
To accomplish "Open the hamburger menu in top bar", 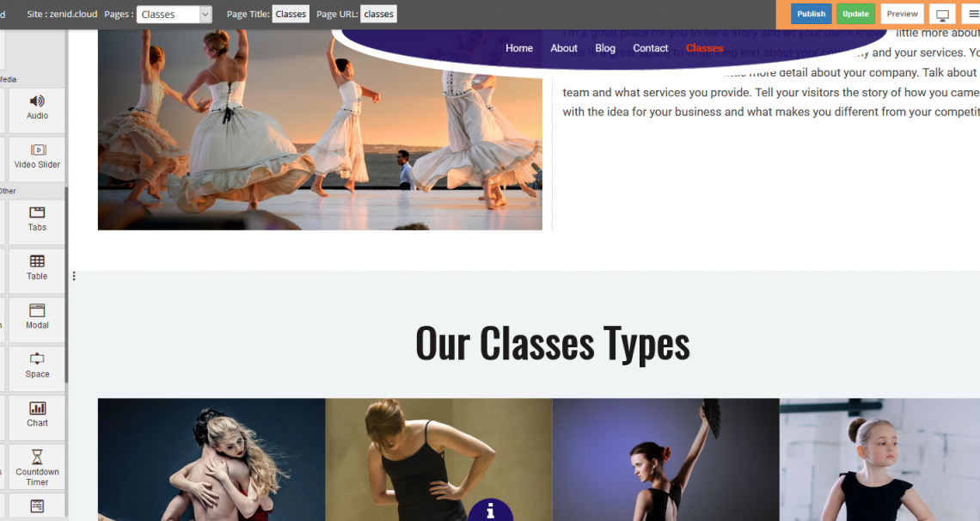I will click(x=972, y=15).
